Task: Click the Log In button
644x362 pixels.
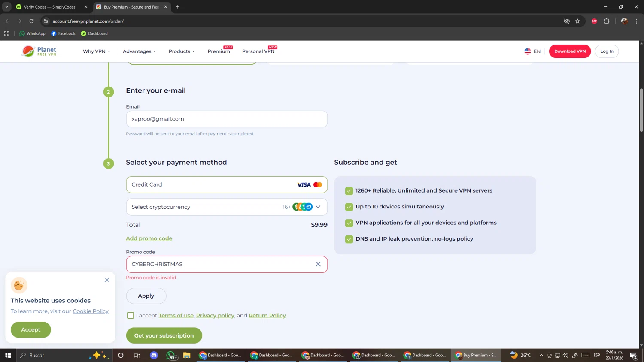Action: (607, 51)
